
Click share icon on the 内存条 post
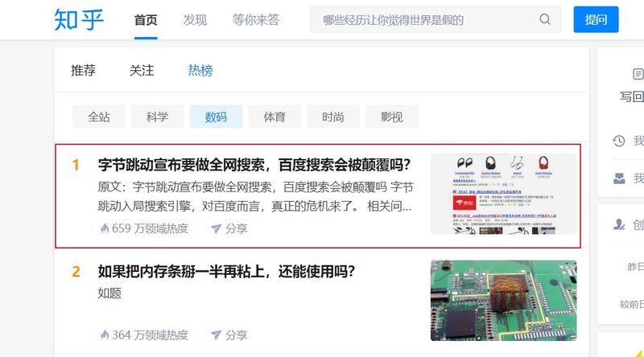tap(216, 334)
